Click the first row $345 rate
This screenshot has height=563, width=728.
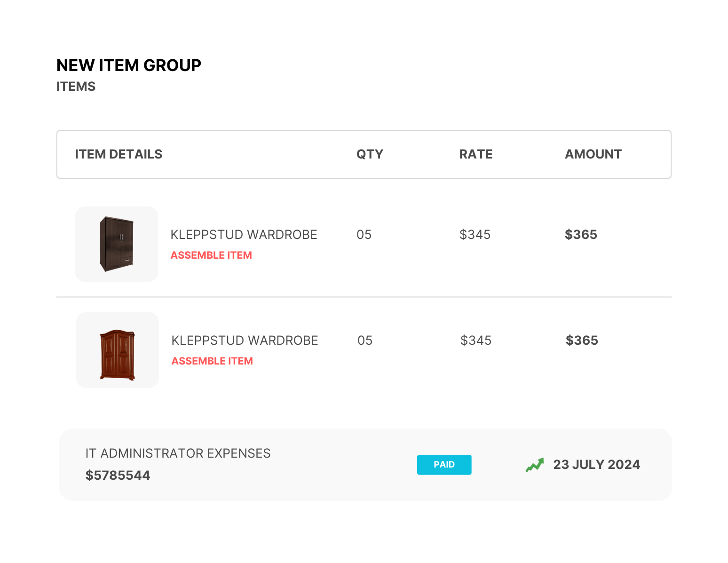[475, 235]
